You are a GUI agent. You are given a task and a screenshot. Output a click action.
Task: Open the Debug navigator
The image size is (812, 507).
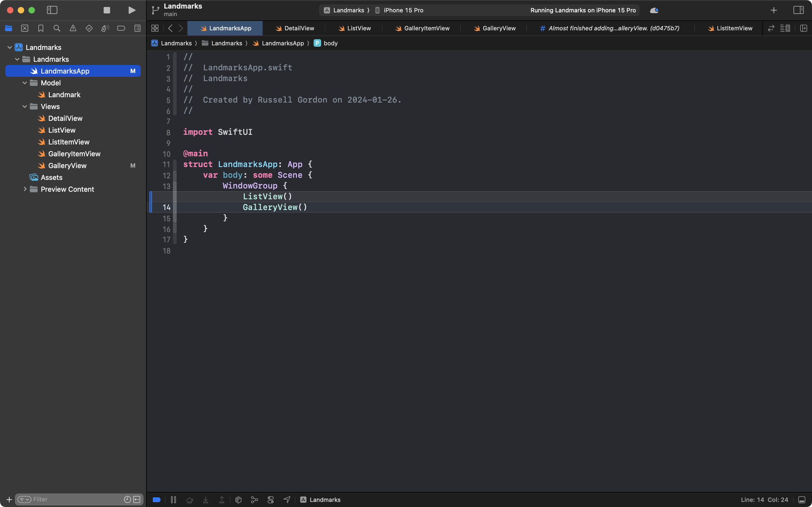105,28
